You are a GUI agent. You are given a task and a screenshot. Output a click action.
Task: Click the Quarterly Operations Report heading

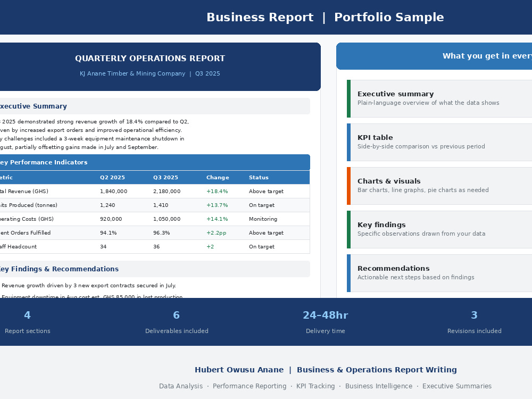tap(150, 59)
